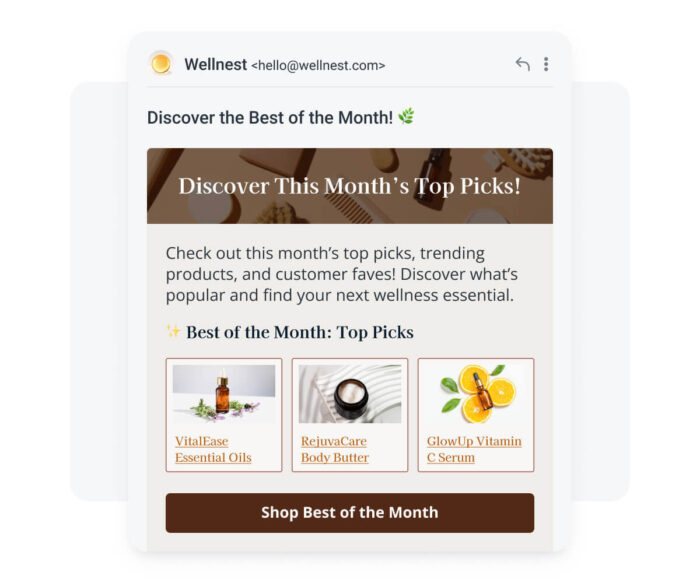The width and height of the screenshot is (700, 583).
Task: Click the leaf emoji in subject line
Action: point(406,117)
